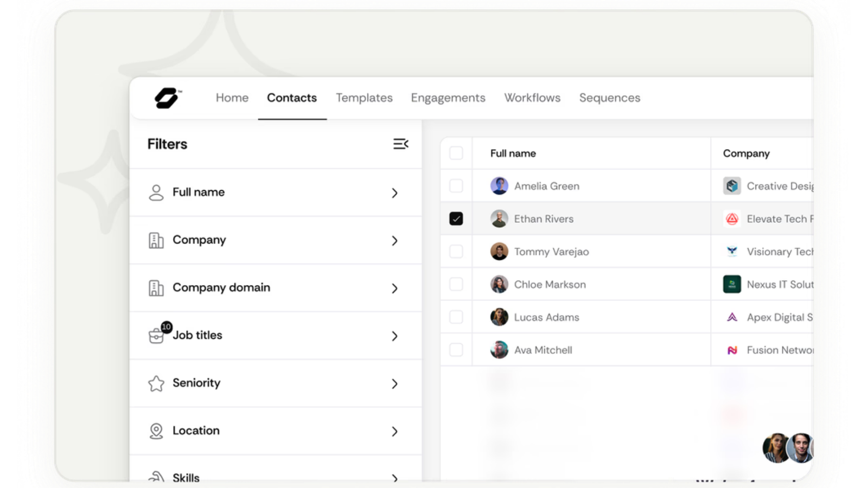Click the Location pin icon
Screen dimensions: 868x488
[x=156, y=431]
